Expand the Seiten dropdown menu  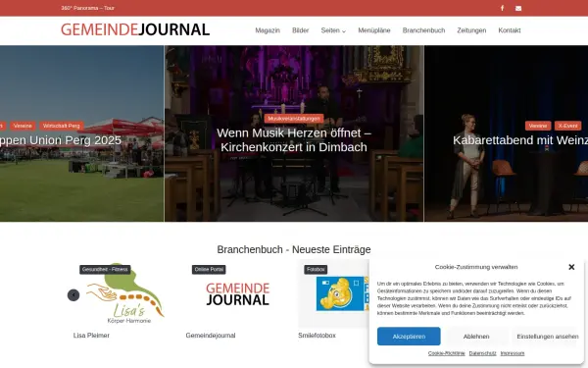click(333, 30)
